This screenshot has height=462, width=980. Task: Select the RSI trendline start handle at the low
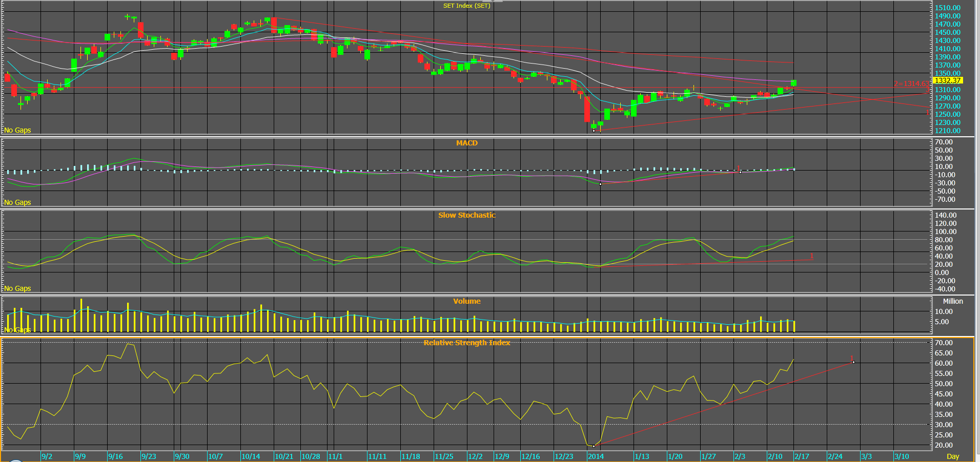pos(594,446)
